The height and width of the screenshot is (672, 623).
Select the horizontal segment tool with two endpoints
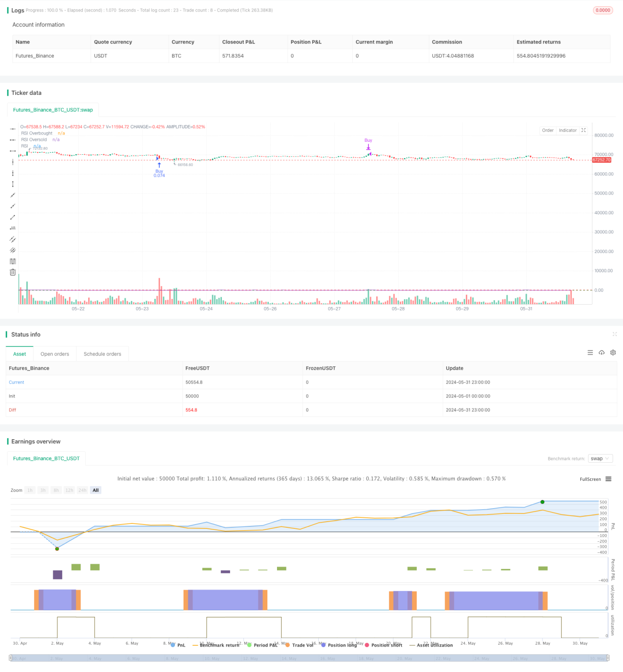click(12, 151)
